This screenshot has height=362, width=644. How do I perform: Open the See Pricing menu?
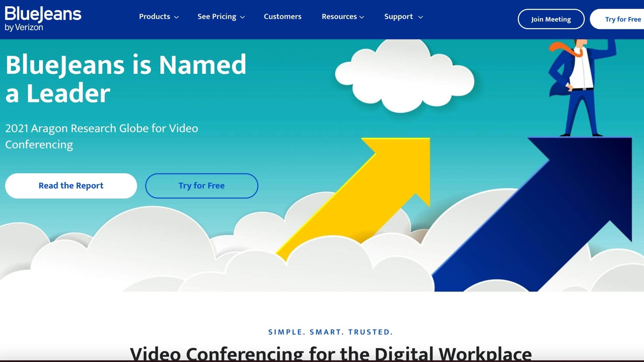point(217,17)
